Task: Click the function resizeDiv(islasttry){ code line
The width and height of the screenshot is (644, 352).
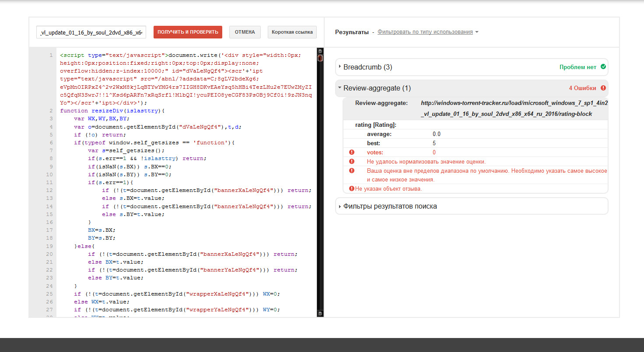Action: 112,111
